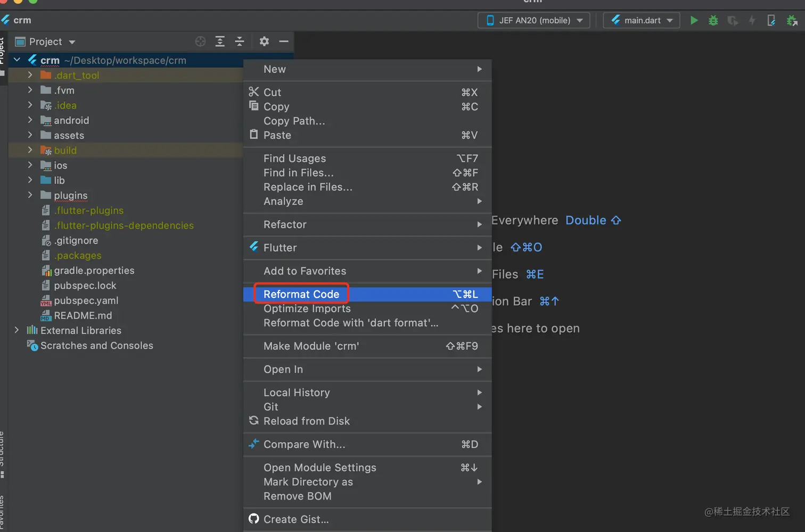805x532 pixels.
Task: Select pubspec.lock file
Action: coord(85,286)
